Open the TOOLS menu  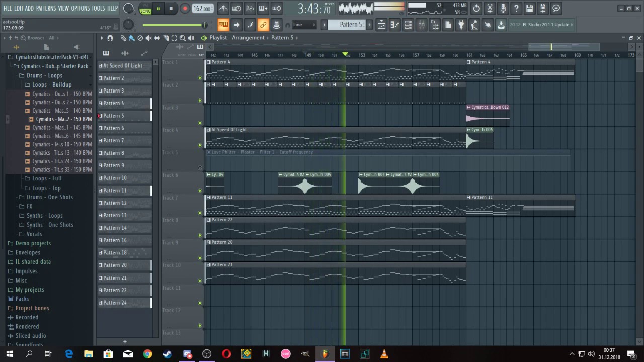(x=98, y=8)
